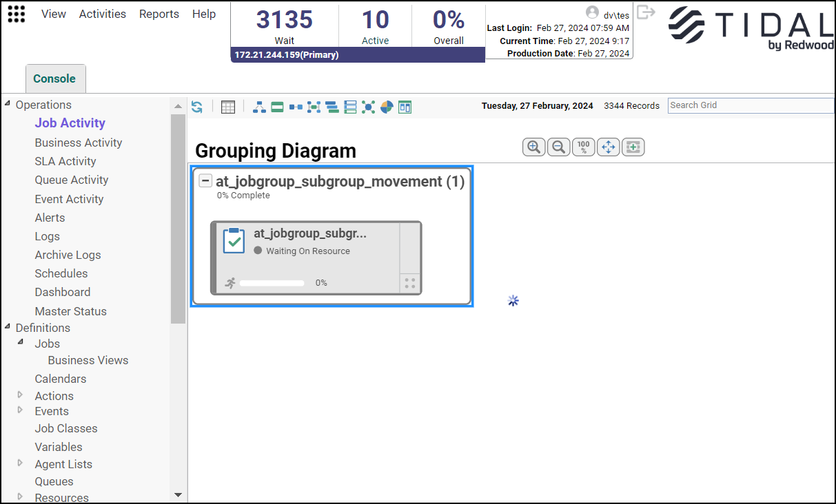Expand the Actions tree node
Image resolution: width=836 pixels, height=504 pixels.
tap(20, 395)
